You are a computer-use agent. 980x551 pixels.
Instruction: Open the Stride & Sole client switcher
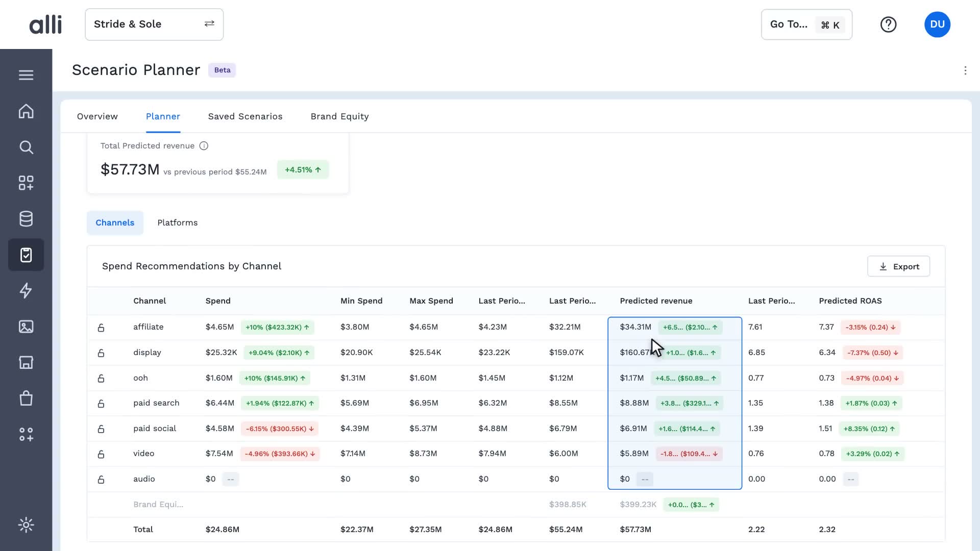coord(154,24)
